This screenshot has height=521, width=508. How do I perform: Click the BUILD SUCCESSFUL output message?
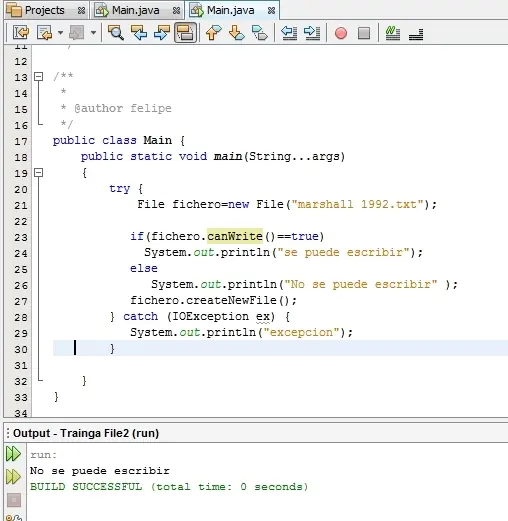coord(169,487)
